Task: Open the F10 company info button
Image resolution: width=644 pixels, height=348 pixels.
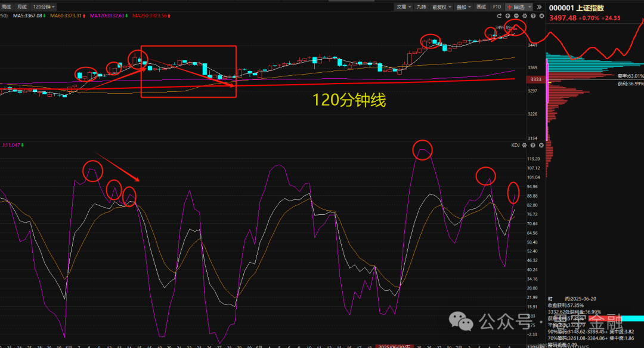Action: (497, 7)
